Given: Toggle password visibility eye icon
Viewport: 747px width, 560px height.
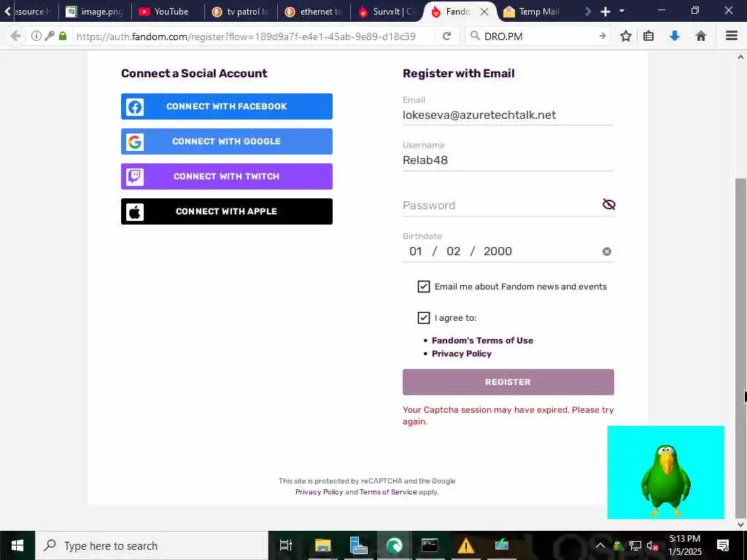Looking at the screenshot, I should (x=609, y=204).
